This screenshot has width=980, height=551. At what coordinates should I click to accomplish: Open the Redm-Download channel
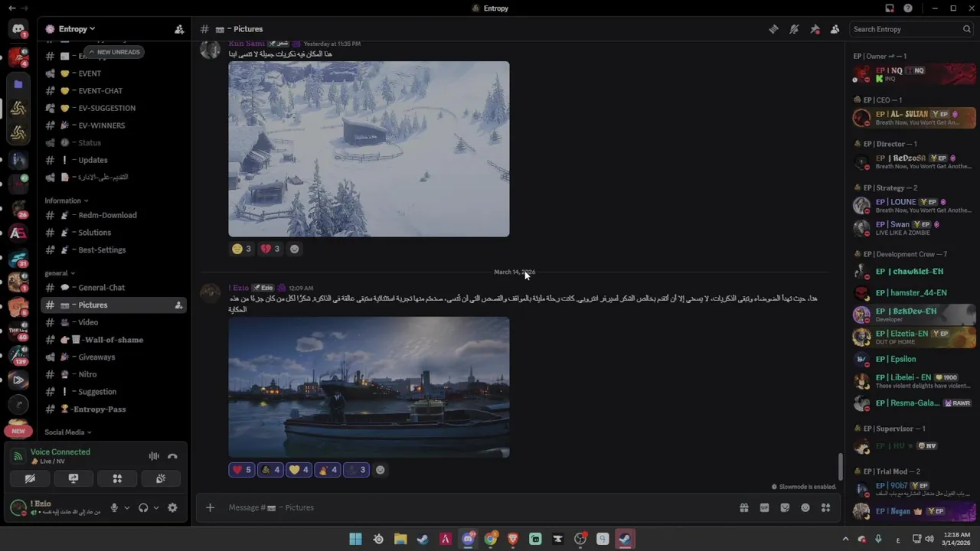(114, 215)
